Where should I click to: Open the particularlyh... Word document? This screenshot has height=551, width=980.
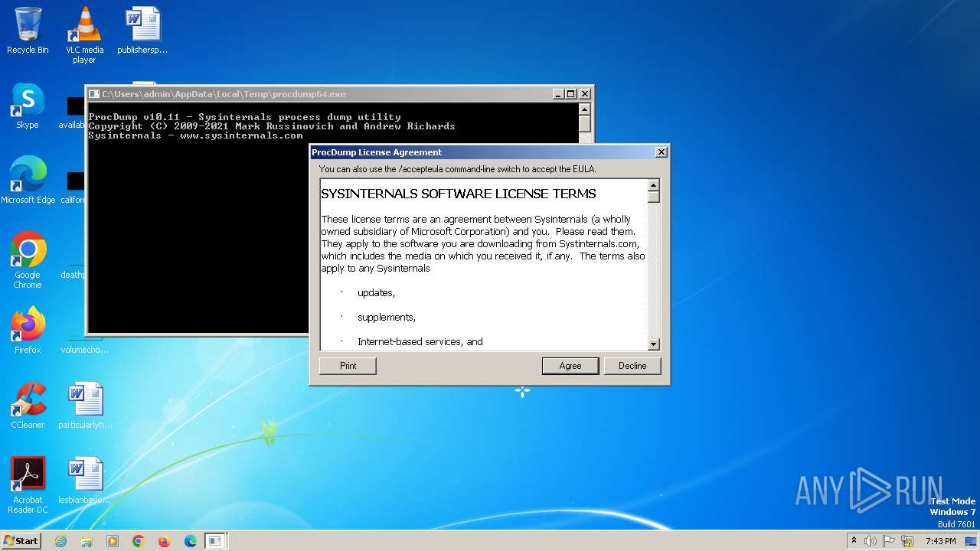pos(85,406)
